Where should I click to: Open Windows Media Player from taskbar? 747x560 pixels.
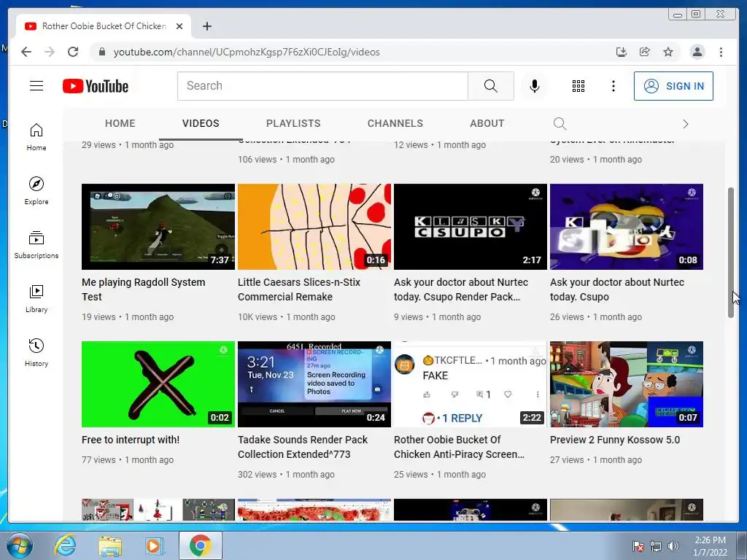coord(155,545)
